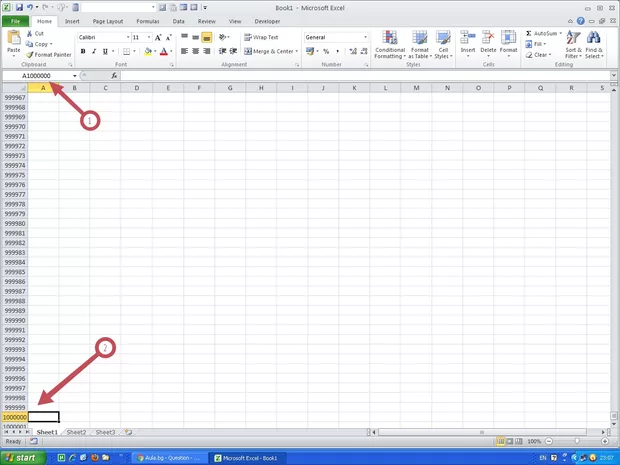Open Find & Select binoculars
This screenshot has height=465, width=620.
coord(594,45)
